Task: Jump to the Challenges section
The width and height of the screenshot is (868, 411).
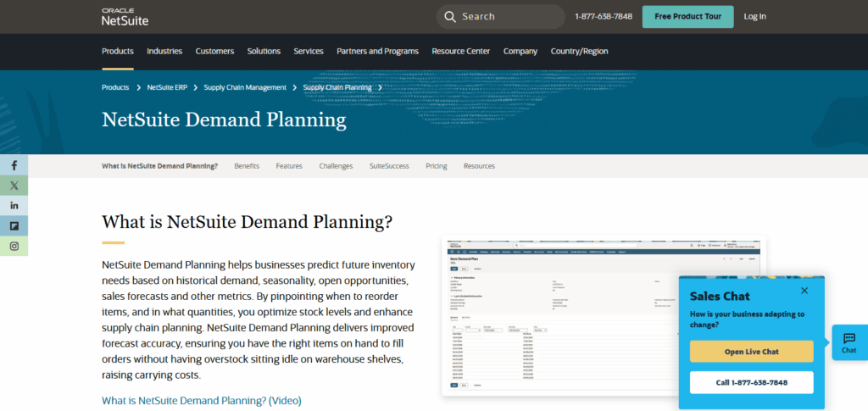Action: 336,166
